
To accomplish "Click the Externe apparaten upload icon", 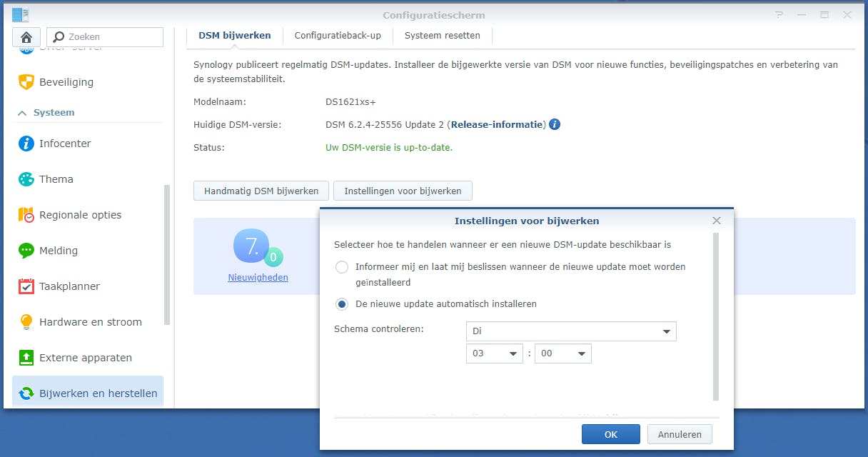I will tap(26, 358).
